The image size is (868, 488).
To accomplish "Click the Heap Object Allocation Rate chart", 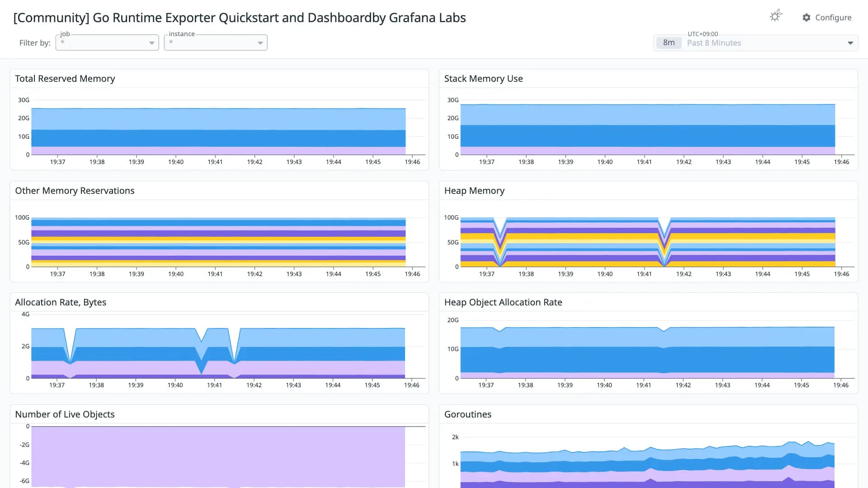I will tap(648, 352).
